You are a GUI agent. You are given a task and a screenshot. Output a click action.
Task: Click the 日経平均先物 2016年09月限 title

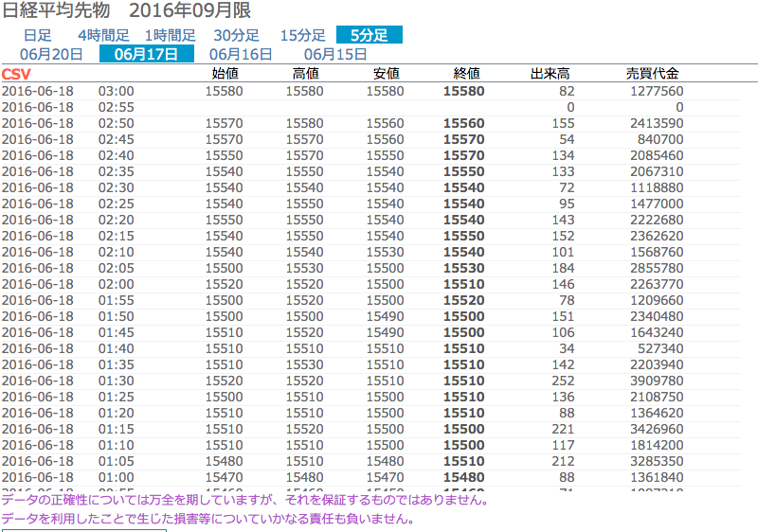click(127, 10)
